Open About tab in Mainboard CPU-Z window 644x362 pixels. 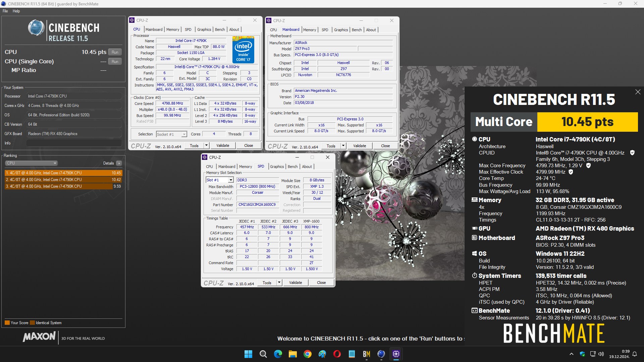[x=371, y=30]
